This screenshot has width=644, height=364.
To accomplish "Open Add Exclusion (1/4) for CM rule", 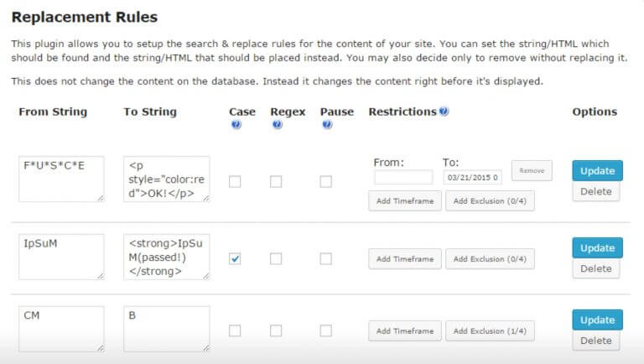I will 490,330.
